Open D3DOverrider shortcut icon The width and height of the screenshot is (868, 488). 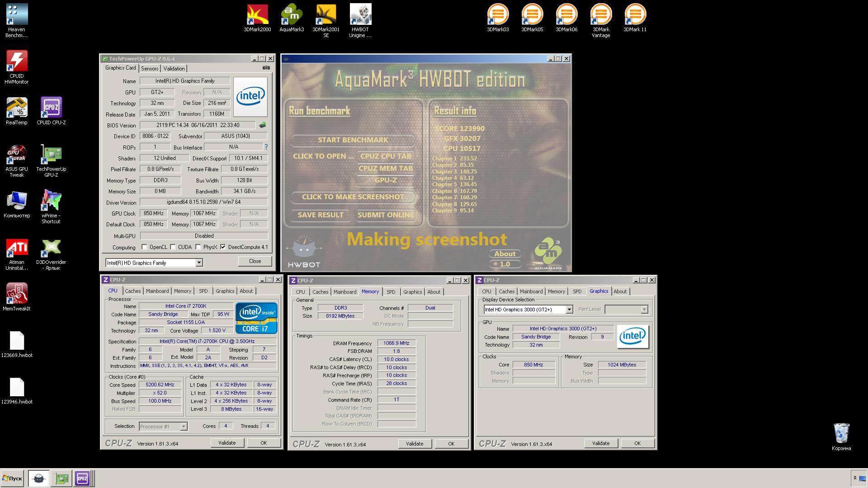tap(51, 254)
